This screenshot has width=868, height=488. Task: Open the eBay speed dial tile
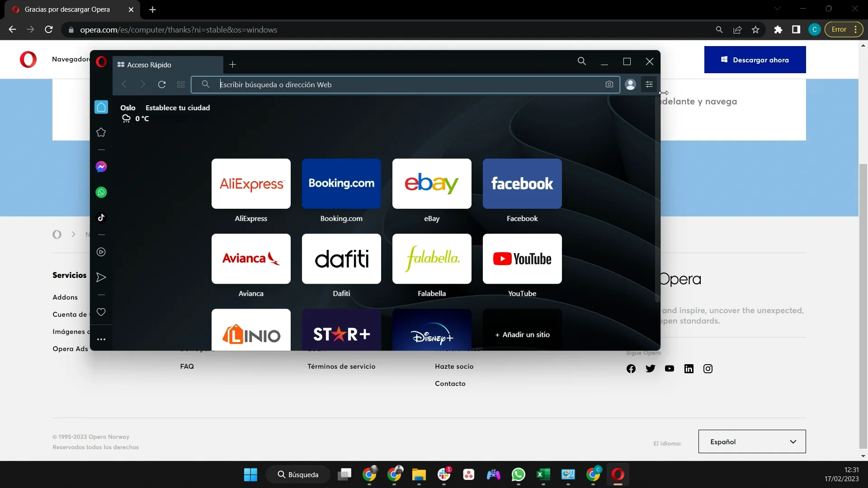[432, 183]
